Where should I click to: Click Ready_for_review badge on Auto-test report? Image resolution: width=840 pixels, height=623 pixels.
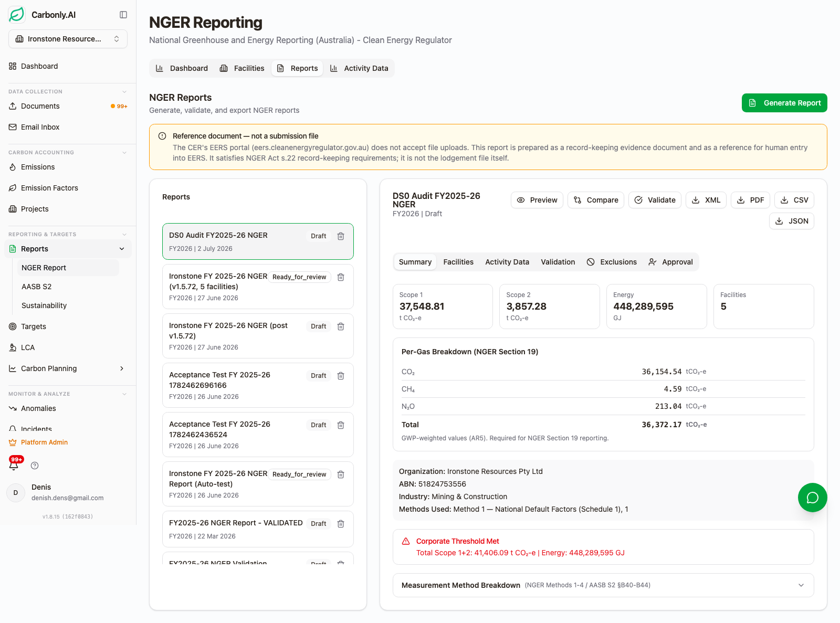tap(299, 474)
